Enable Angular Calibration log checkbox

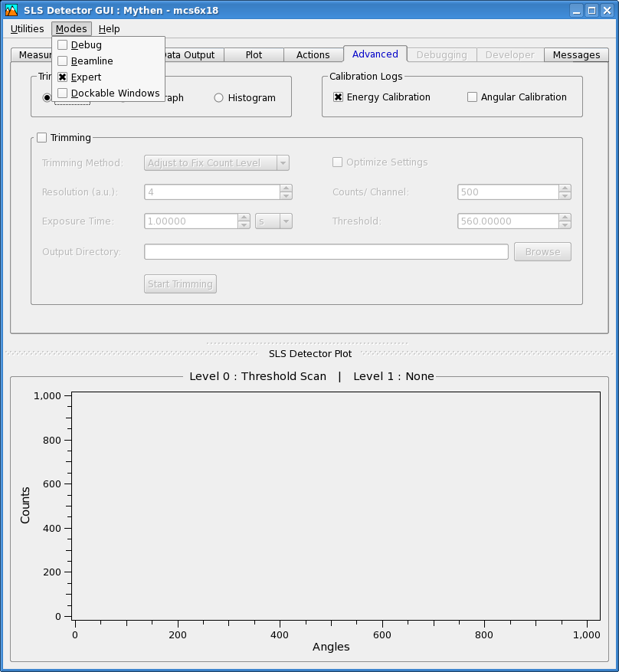[x=473, y=97]
